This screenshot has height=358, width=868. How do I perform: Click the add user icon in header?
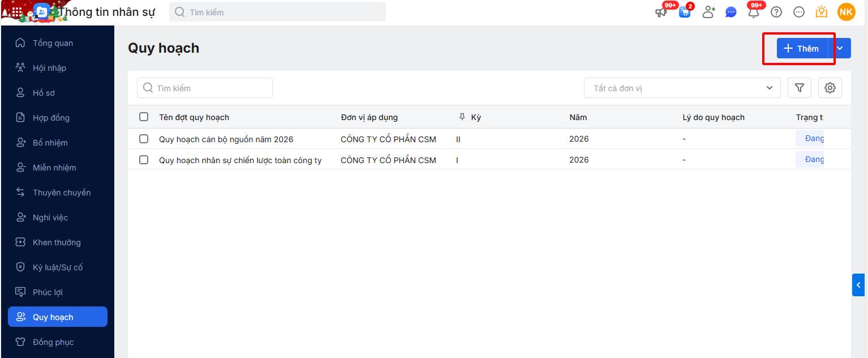tap(708, 12)
